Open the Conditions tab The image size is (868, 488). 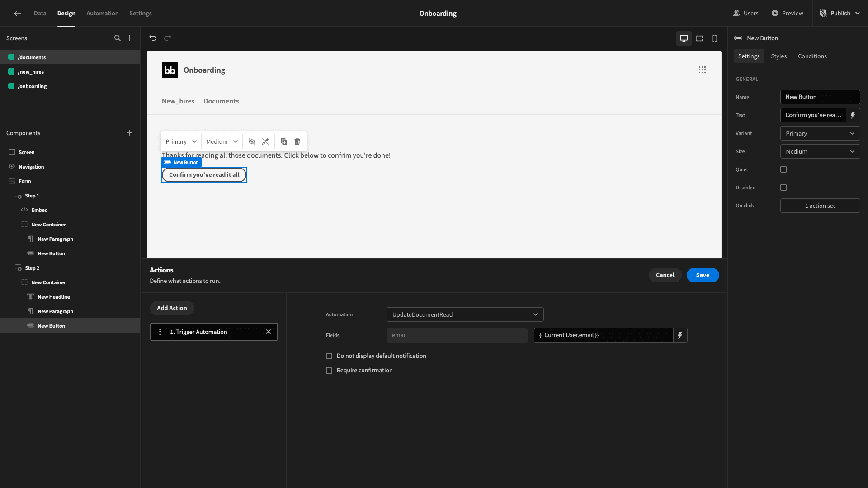(812, 56)
